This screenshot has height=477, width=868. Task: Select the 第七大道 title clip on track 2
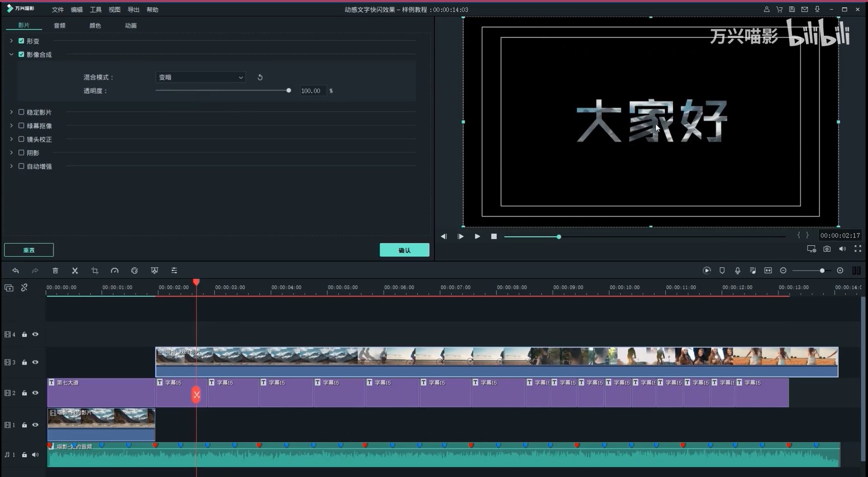point(101,393)
